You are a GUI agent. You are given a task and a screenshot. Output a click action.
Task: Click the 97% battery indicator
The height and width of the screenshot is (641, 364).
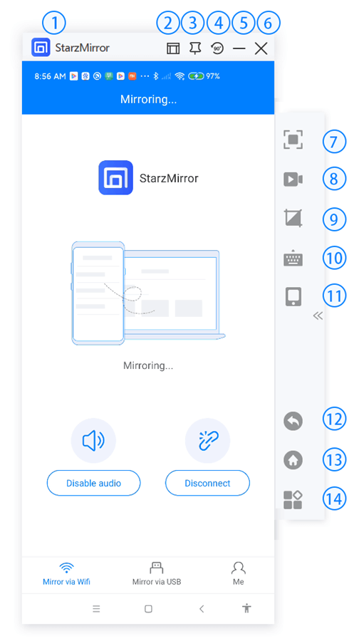point(204,76)
